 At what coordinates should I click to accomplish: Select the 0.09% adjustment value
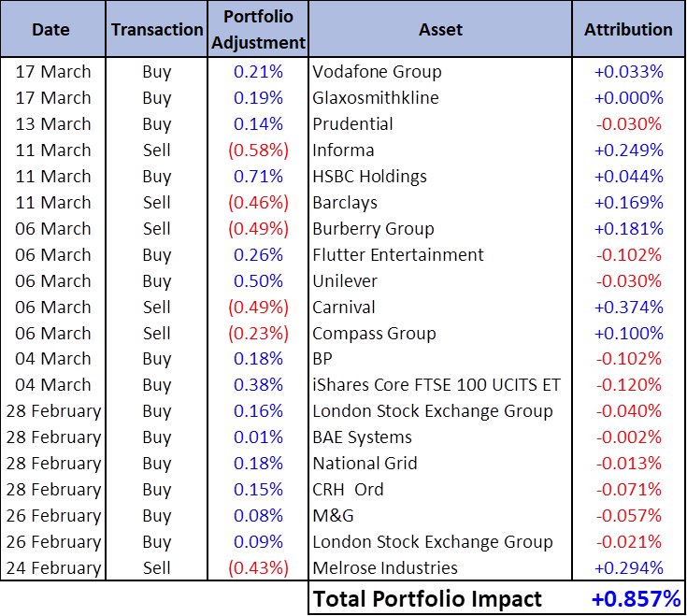(x=258, y=542)
